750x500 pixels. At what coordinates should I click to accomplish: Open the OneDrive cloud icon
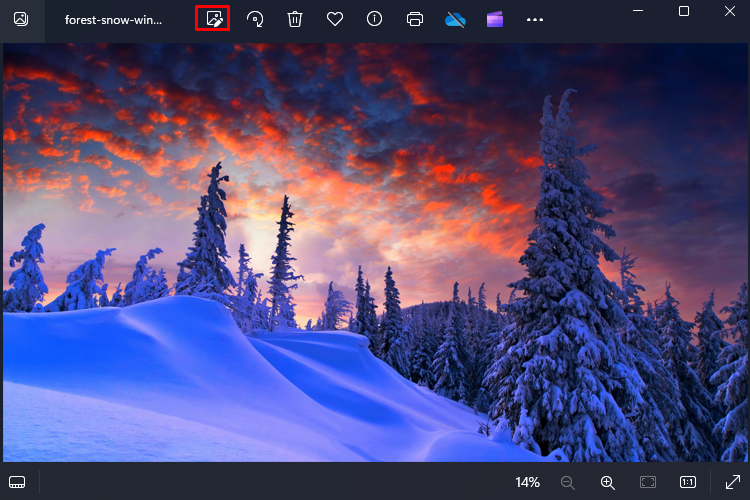point(455,20)
